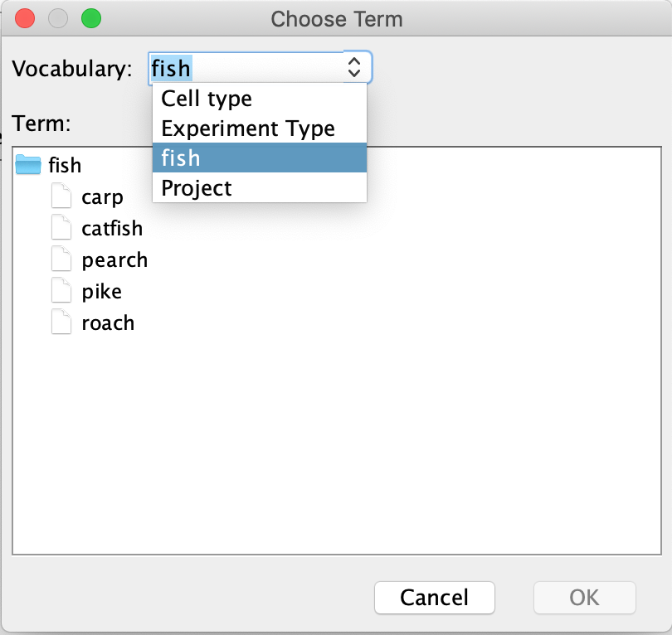672x635 pixels.
Task: Click the pearch document icon
Action: pos(61,259)
